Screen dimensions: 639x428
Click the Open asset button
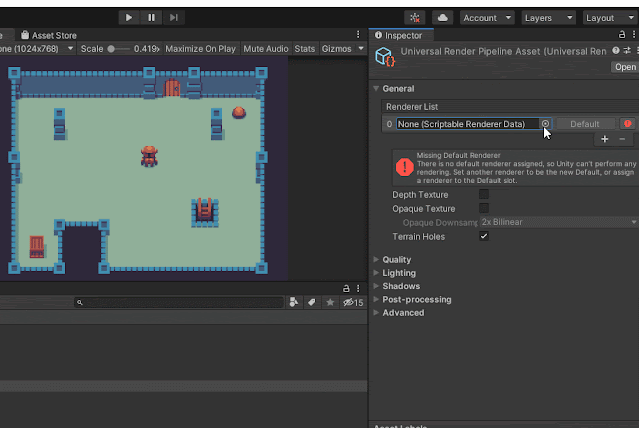(625, 67)
